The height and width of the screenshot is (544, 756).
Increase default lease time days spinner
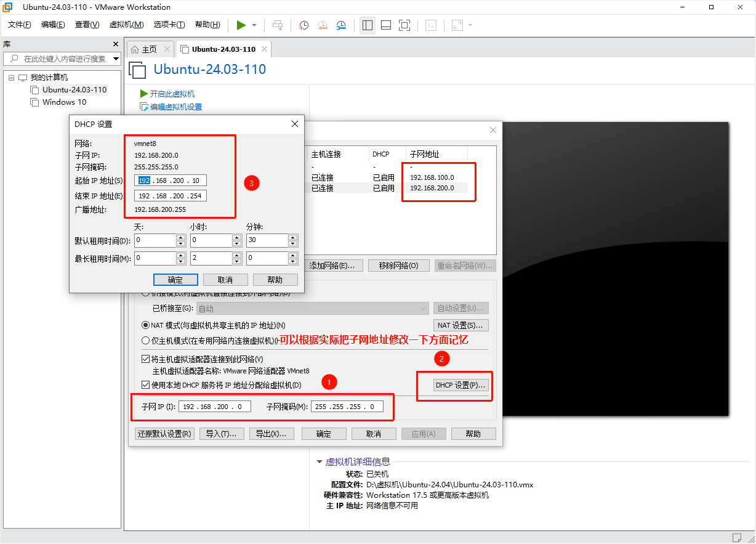(180, 237)
